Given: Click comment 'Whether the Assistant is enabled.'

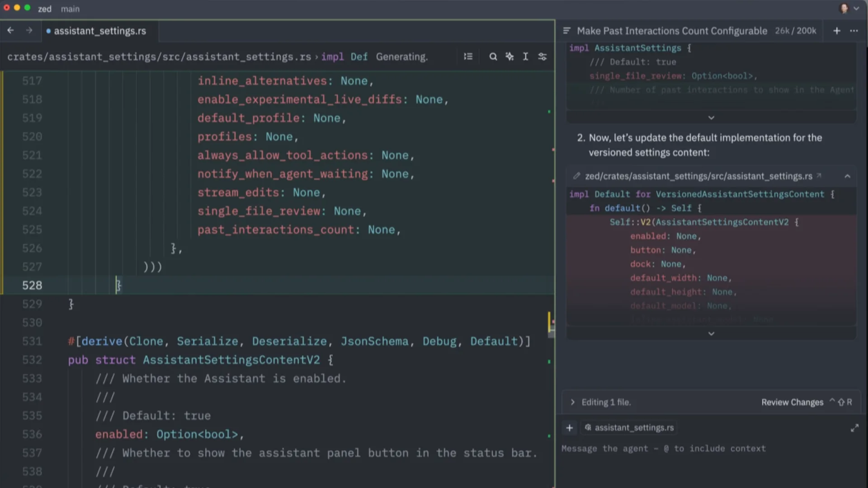Looking at the screenshot, I should [x=221, y=379].
